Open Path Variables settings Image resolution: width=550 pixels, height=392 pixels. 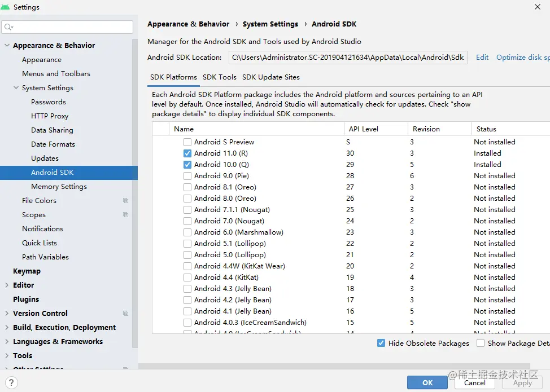tap(45, 257)
